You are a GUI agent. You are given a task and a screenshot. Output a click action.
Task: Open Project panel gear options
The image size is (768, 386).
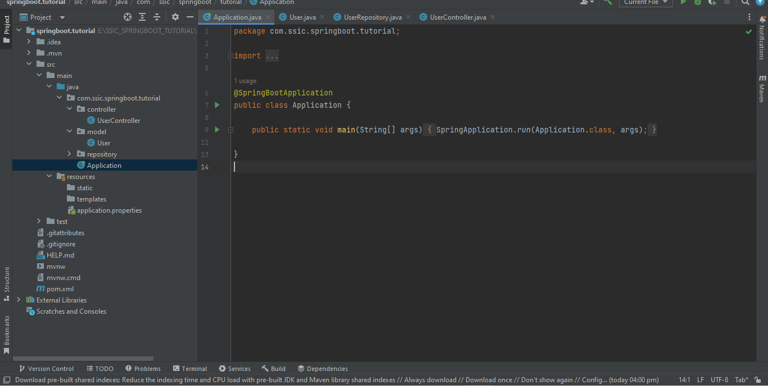pyautogui.click(x=175, y=17)
